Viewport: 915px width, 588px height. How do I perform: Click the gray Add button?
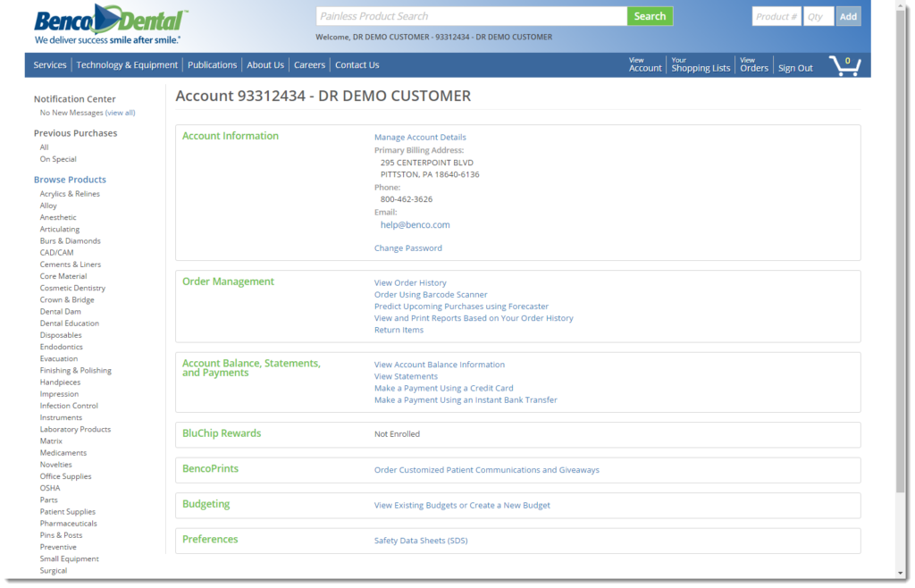click(x=847, y=15)
